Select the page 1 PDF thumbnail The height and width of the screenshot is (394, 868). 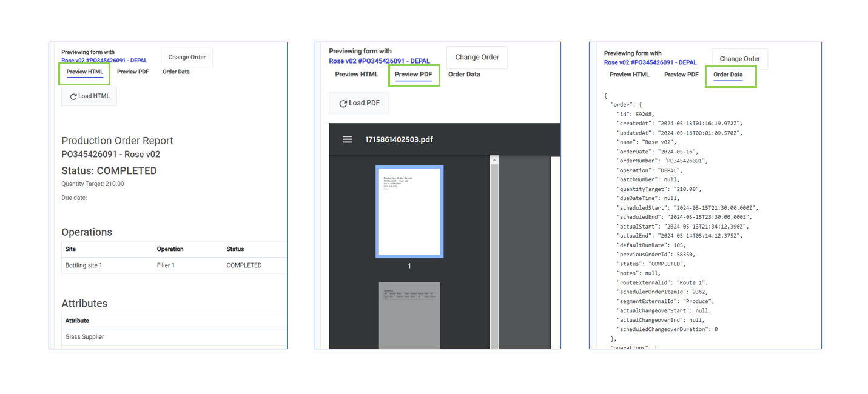(x=409, y=211)
